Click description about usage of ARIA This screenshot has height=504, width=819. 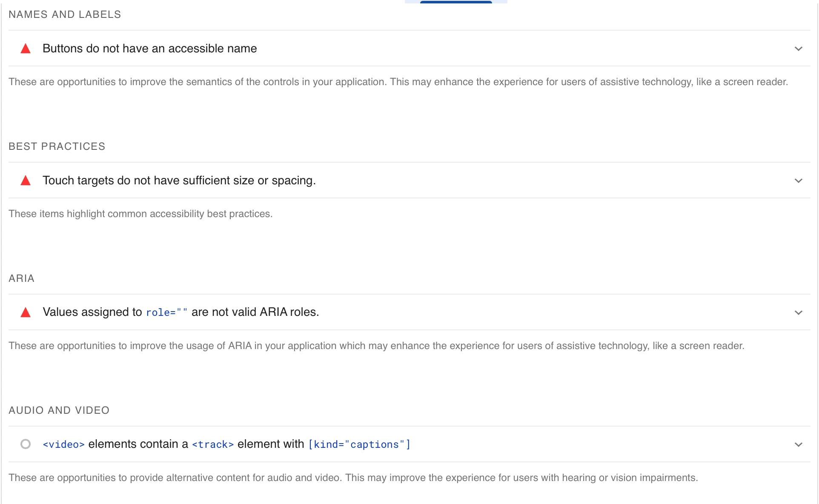click(x=377, y=346)
